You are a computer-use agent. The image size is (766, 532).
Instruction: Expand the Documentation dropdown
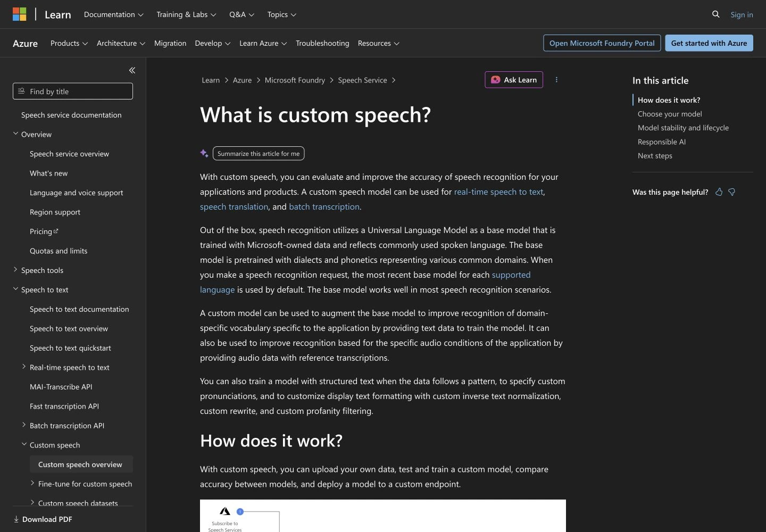tap(114, 14)
